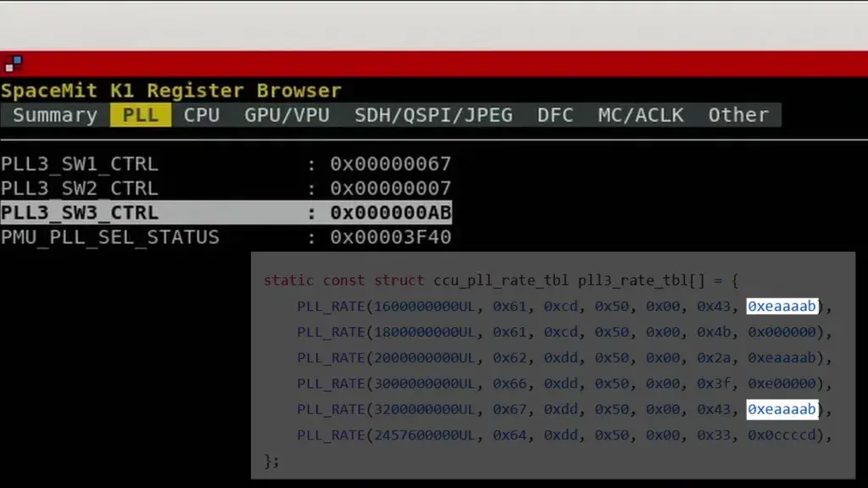Select the Other tab

point(737,114)
